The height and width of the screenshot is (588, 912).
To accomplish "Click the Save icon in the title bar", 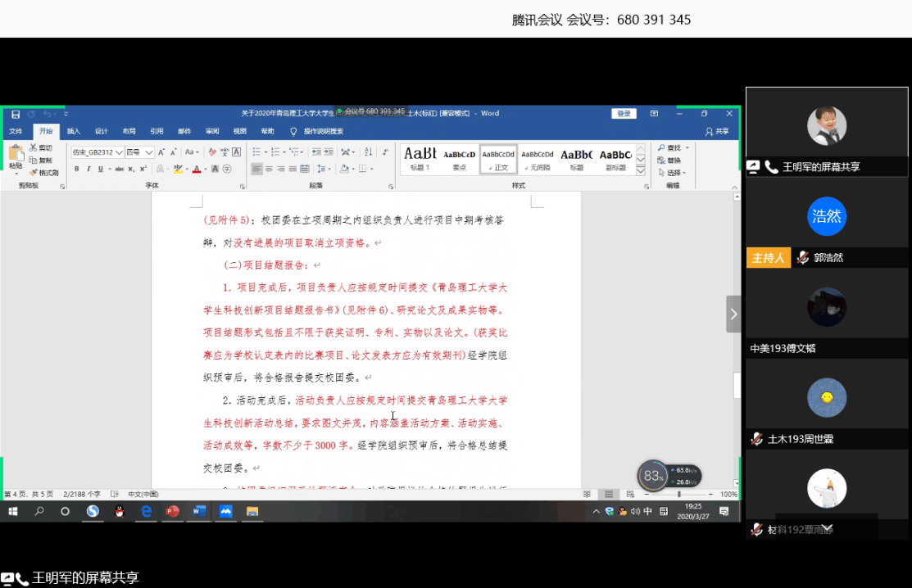I will click(x=16, y=114).
